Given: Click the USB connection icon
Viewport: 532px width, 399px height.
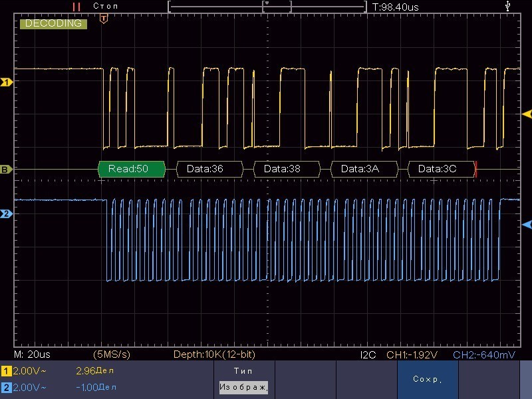Looking at the screenshot, I should 509,6.
